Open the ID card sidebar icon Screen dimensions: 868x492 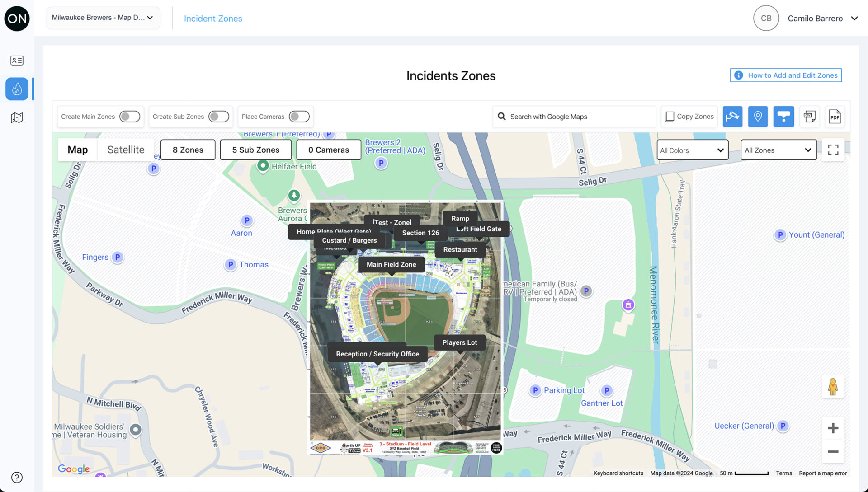pos(17,60)
